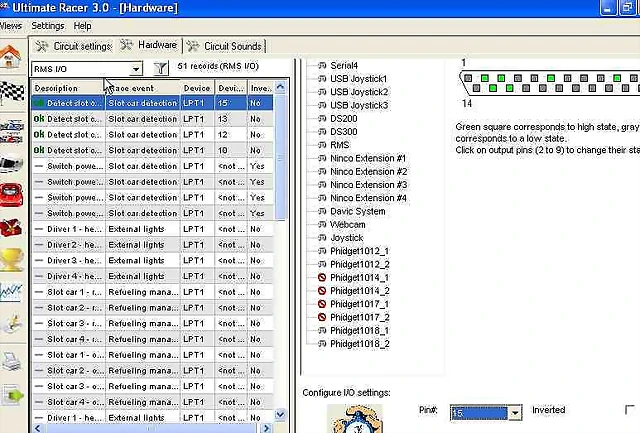The width and height of the screenshot is (640, 433).
Task: Switch to Circuit Sounds tab
Action: point(225,46)
